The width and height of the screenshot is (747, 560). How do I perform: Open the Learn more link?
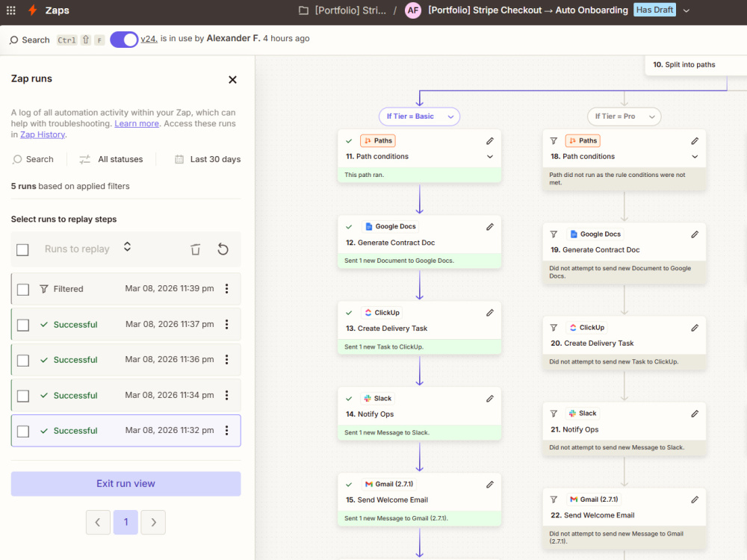point(137,124)
